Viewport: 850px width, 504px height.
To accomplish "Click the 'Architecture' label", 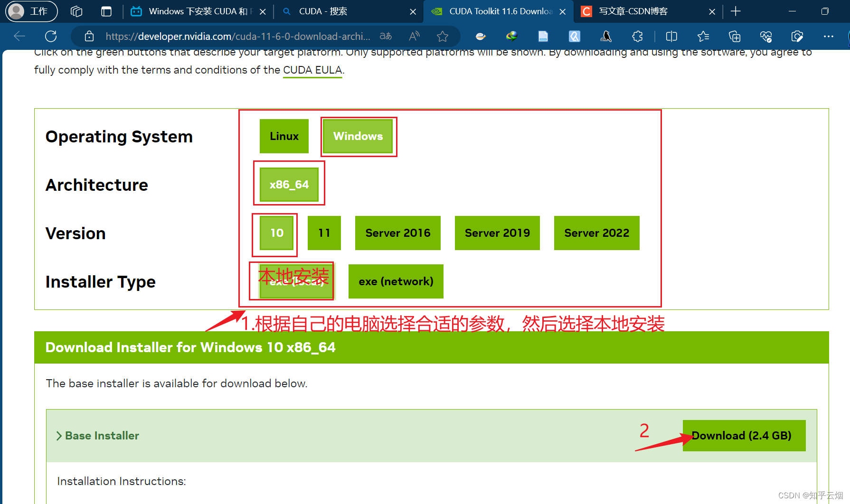I will point(97,185).
